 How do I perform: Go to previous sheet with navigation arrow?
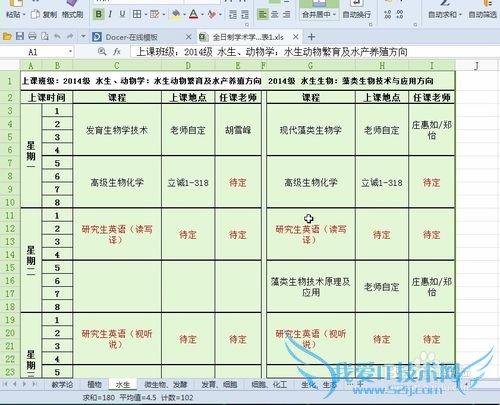tap(15, 384)
